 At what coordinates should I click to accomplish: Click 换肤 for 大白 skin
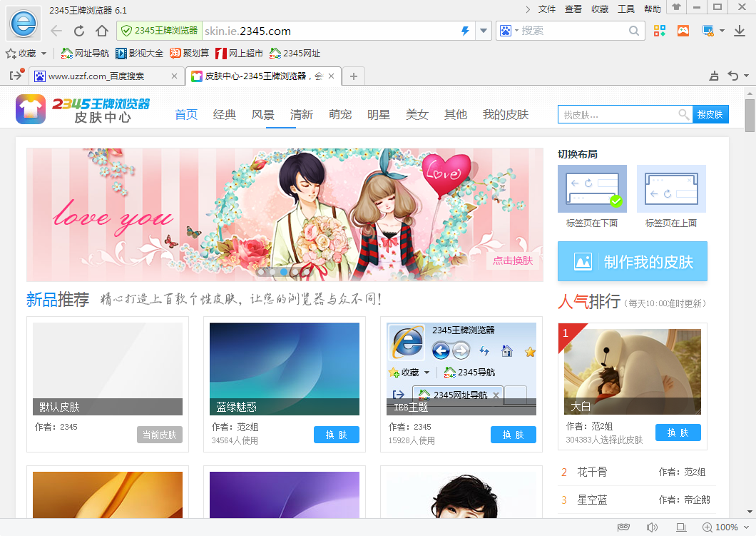coord(678,433)
